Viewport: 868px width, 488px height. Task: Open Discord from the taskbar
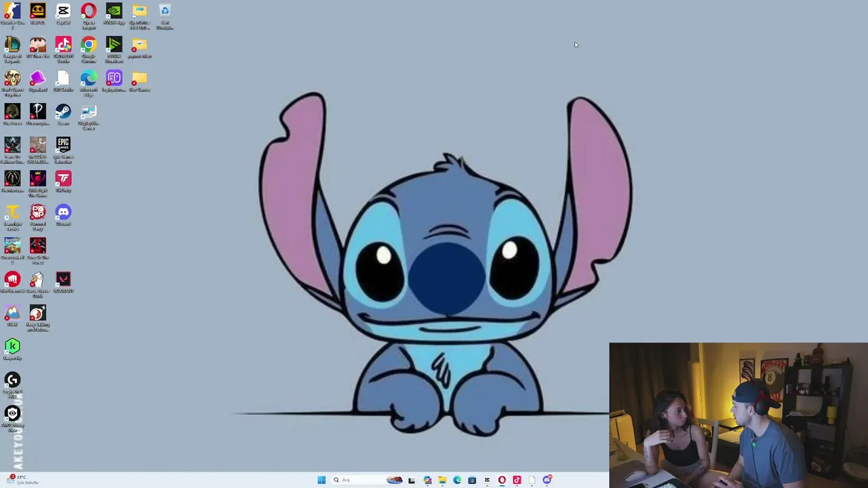coord(547,480)
